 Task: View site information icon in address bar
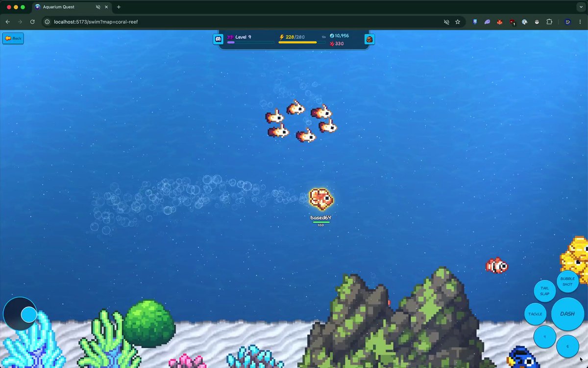pos(48,22)
